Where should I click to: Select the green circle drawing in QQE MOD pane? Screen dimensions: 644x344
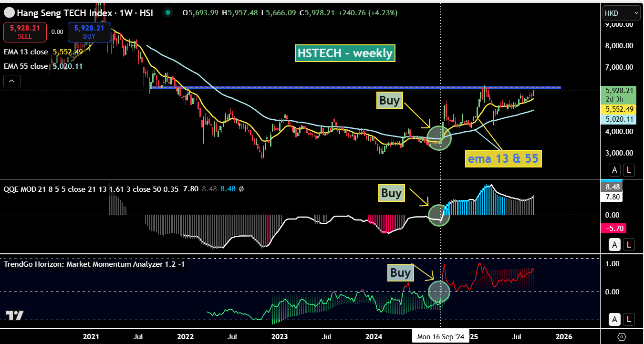439,215
